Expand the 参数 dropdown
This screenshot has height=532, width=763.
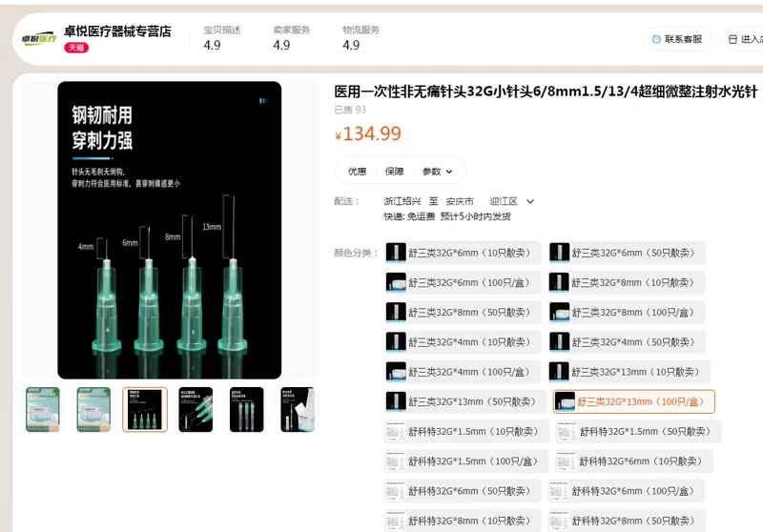[x=437, y=172]
